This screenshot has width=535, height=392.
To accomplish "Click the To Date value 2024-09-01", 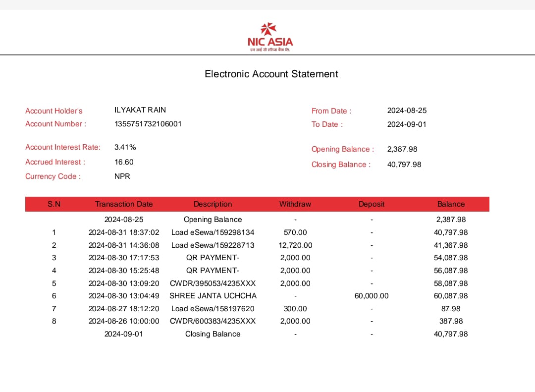I will [x=407, y=124].
